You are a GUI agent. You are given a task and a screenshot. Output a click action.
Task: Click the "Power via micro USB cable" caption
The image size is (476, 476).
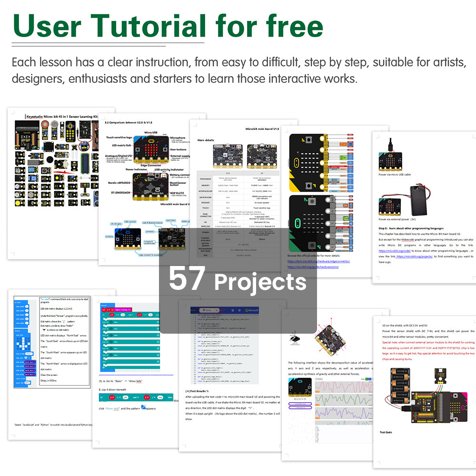coord(394,175)
